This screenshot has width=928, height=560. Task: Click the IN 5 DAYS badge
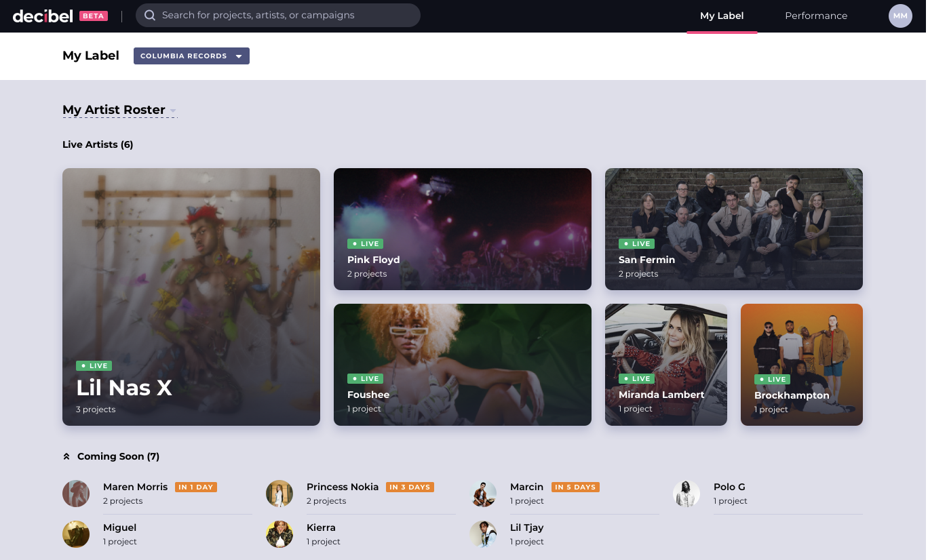[x=575, y=487]
